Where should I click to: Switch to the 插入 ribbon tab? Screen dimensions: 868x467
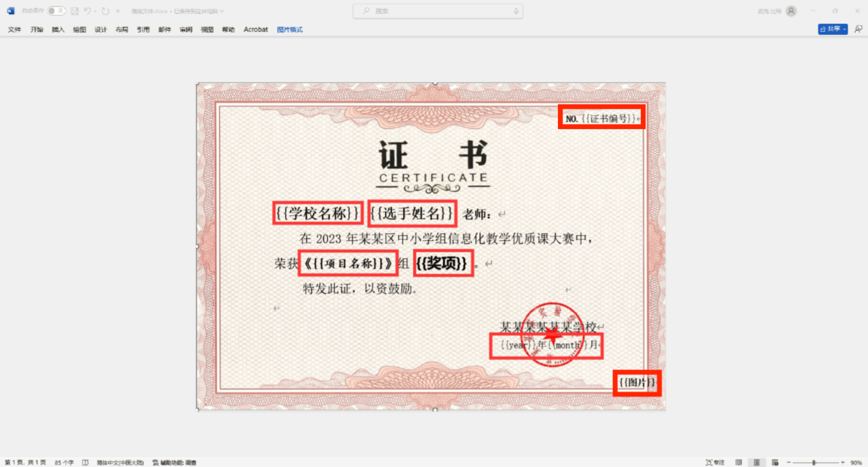[x=58, y=29]
